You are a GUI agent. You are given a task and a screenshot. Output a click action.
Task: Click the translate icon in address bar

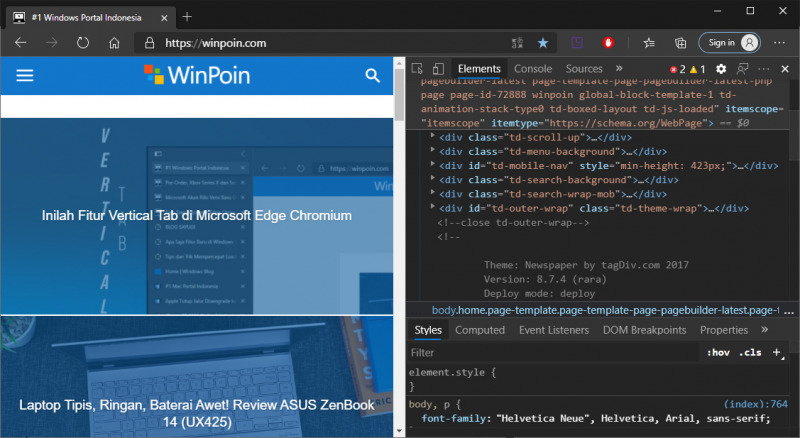pyautogui.click(x=517, y=43)
